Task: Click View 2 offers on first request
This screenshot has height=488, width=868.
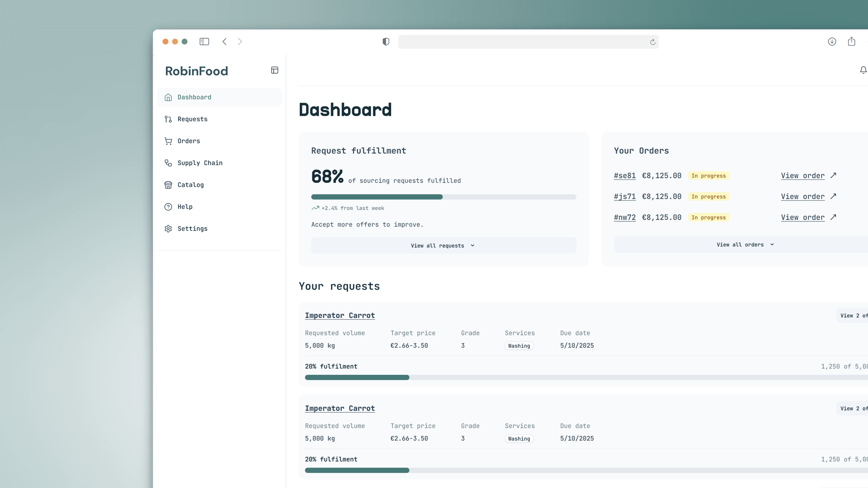Action: point(852,316)
